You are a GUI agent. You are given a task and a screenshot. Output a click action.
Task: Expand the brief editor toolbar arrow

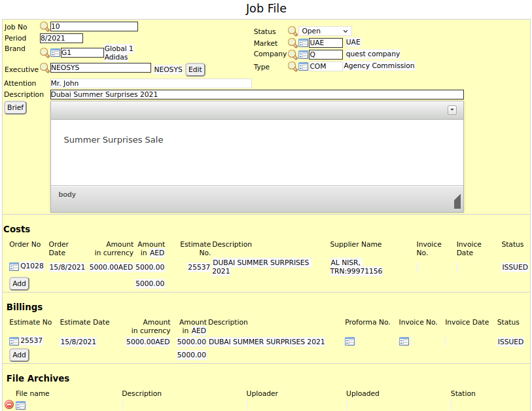pyautogui.click(x=452, y=111)
